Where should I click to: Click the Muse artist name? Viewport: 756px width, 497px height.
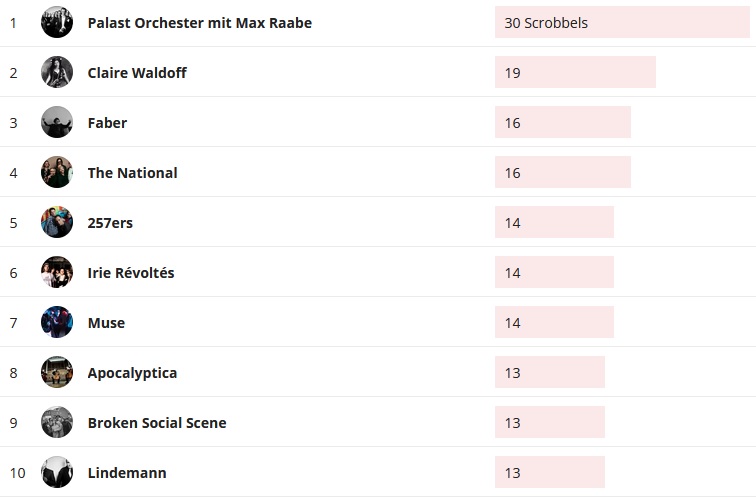click(x=106, y=323)
